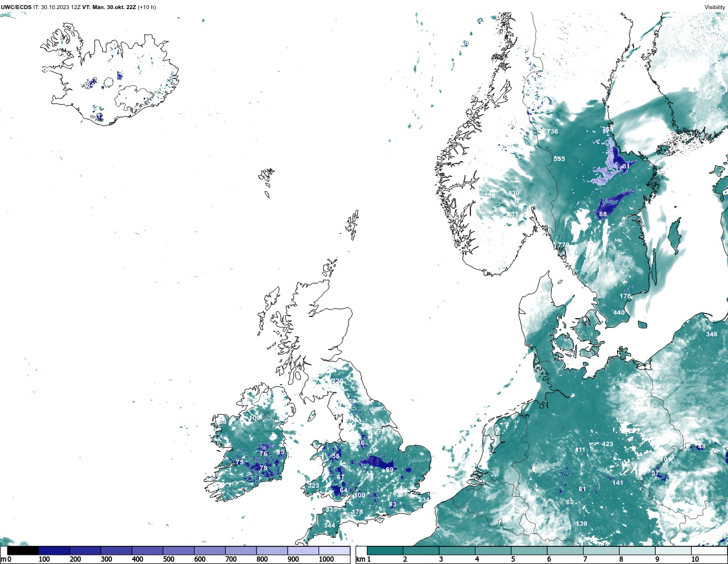Click the 900–1000 m pale legend swatch

[303, 550]
